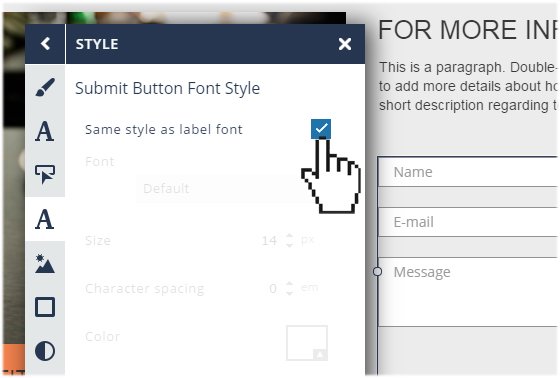560x378 pixels.
Task: Adjust the Size stepper arrows
Action: (289, 240)
